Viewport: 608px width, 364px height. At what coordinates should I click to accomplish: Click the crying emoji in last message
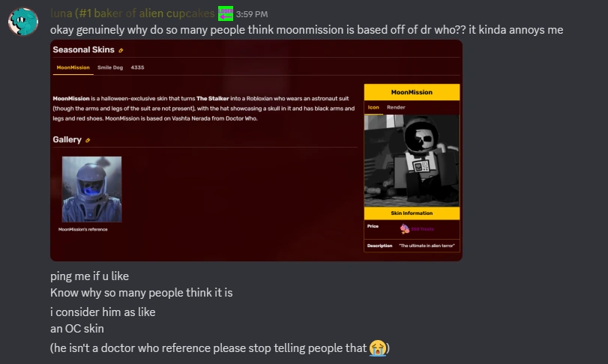(377, 348)
